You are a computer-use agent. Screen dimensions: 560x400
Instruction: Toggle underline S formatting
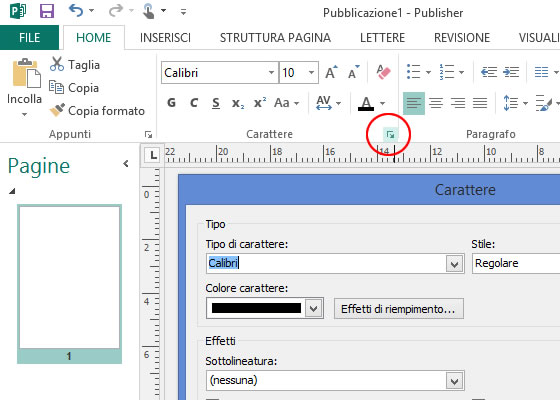point(216,103)
